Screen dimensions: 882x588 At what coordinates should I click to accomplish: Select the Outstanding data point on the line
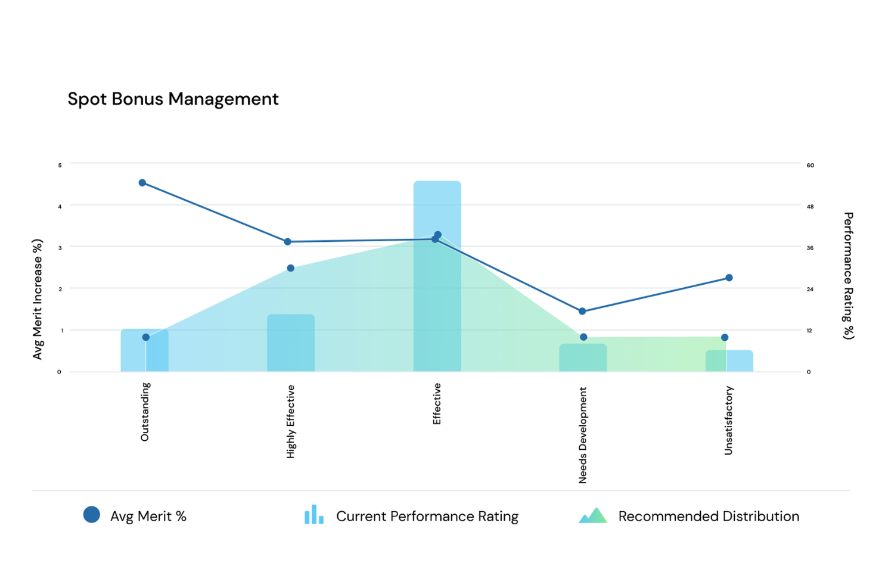pos(142,182)
